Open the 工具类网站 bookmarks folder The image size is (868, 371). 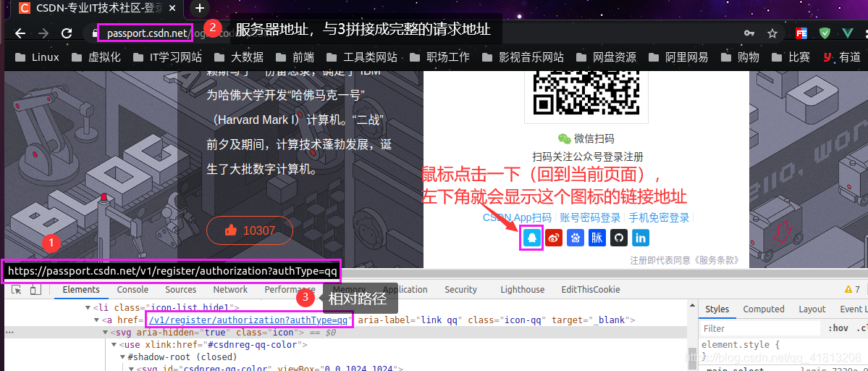(x=363, y=57)
